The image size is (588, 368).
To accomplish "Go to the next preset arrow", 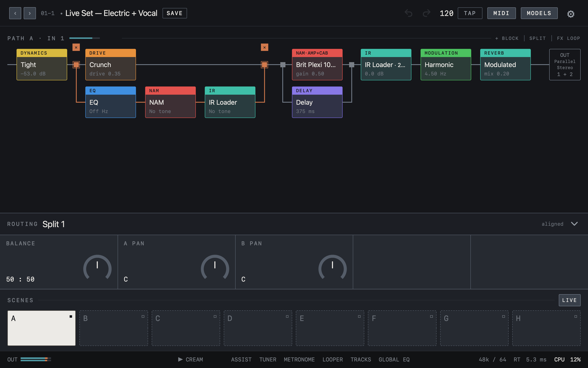I will (x=30, y=13).
